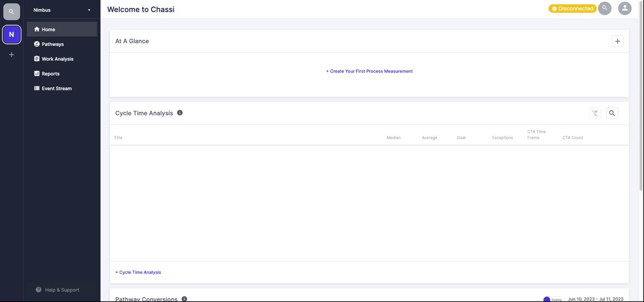The image size is (644, 302).
Task: Go to Home in sidebar
Action: click(62, 29)
